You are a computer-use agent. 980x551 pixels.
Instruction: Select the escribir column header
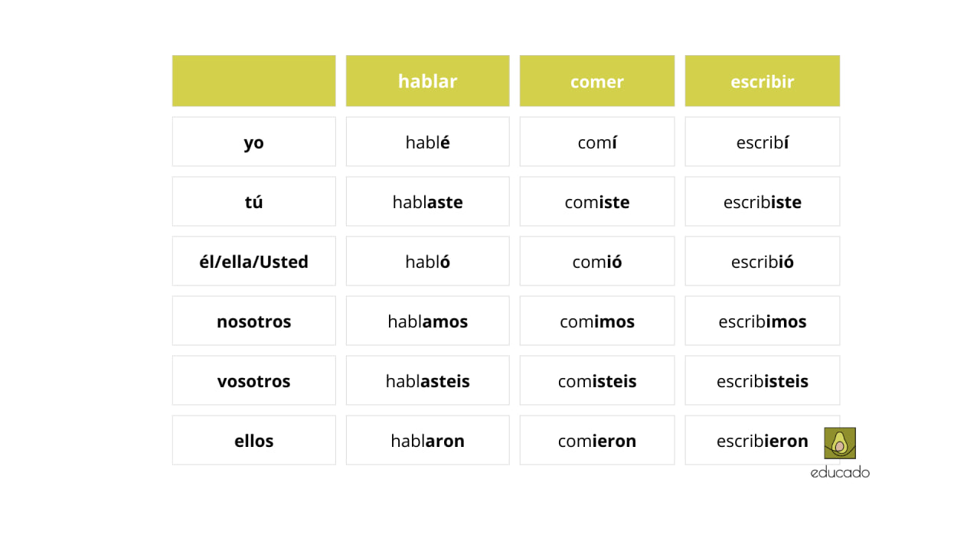(762, 81)
